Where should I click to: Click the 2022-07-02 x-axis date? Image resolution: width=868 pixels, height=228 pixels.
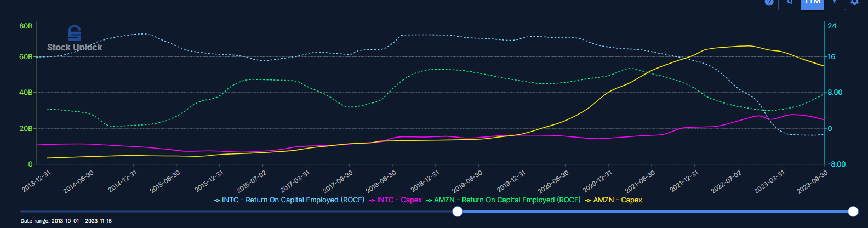point(726,181)
